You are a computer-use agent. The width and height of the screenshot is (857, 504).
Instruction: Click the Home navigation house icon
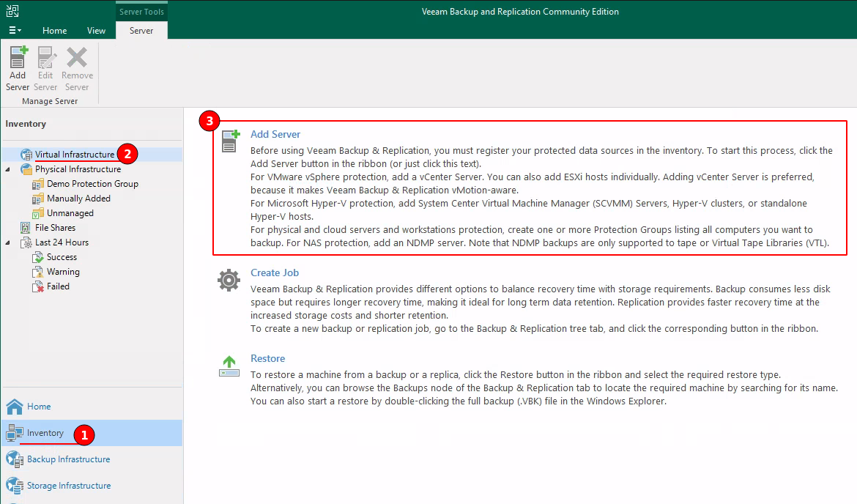pos(15,407)
